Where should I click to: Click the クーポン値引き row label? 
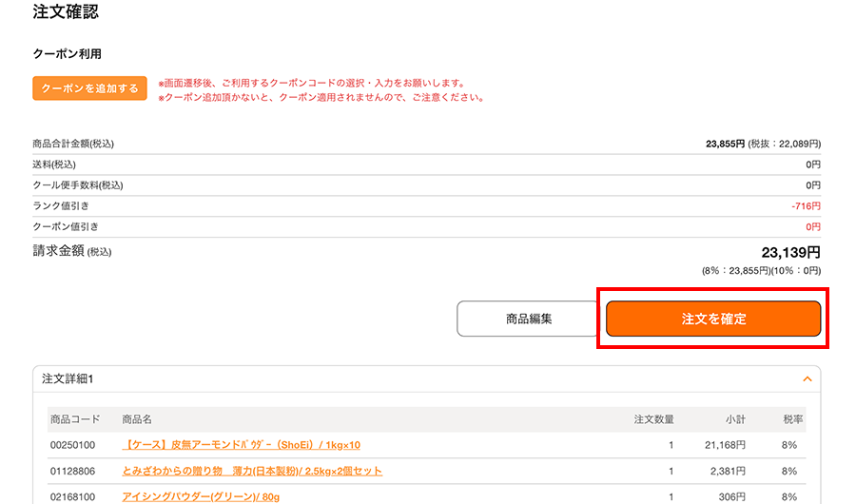pos(66,226)
